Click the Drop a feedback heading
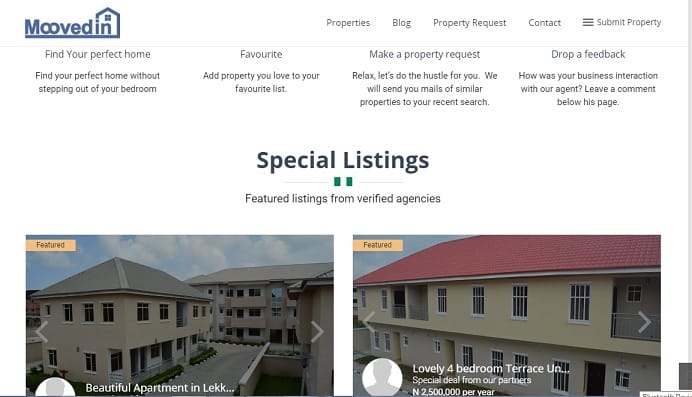Viewport: 692px width, 397px height. 588,54
